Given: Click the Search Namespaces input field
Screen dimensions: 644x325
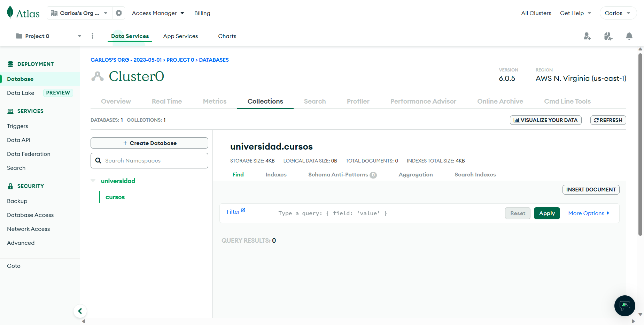Looking at the screenshot, I should [x=149, y=160].
